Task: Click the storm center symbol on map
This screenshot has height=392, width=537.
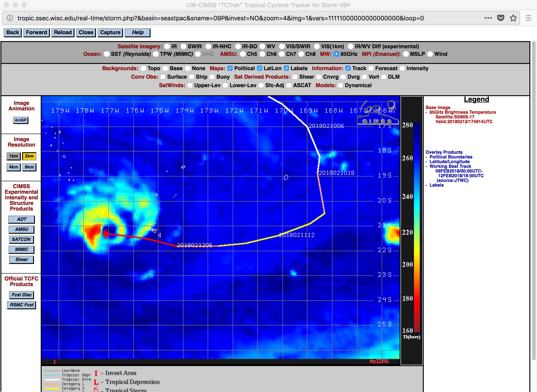Action: (x=106, y=234)
